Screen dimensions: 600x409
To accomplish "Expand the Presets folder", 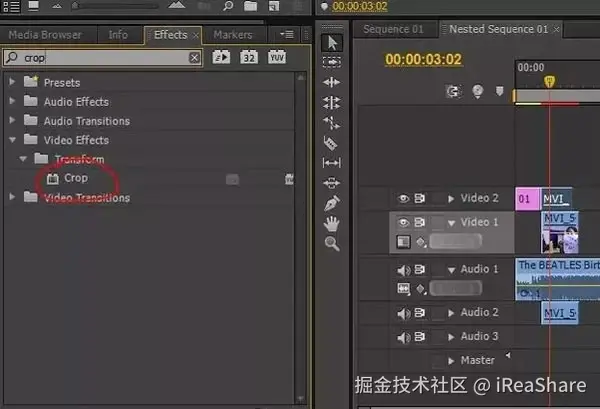I will [12, 82].
